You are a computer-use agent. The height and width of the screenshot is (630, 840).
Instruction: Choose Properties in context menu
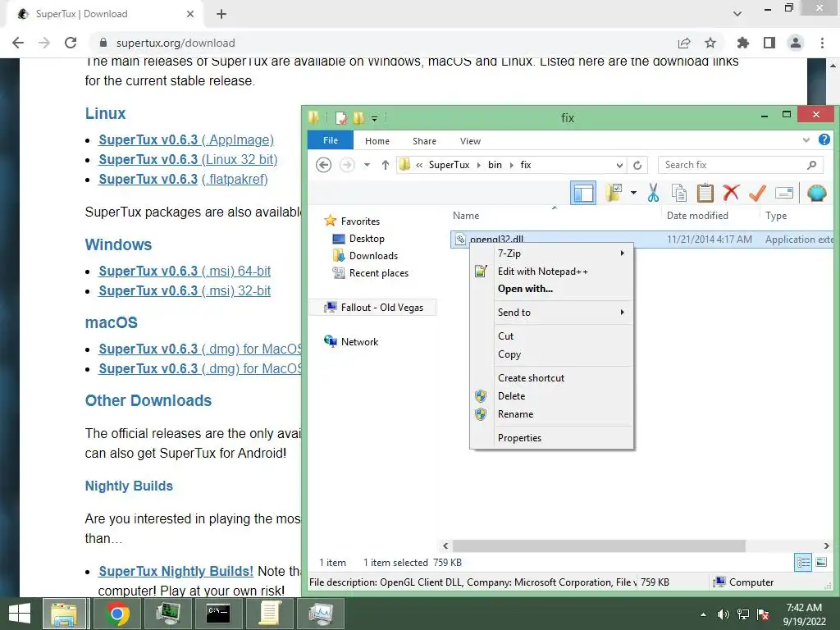pos(552,438)
